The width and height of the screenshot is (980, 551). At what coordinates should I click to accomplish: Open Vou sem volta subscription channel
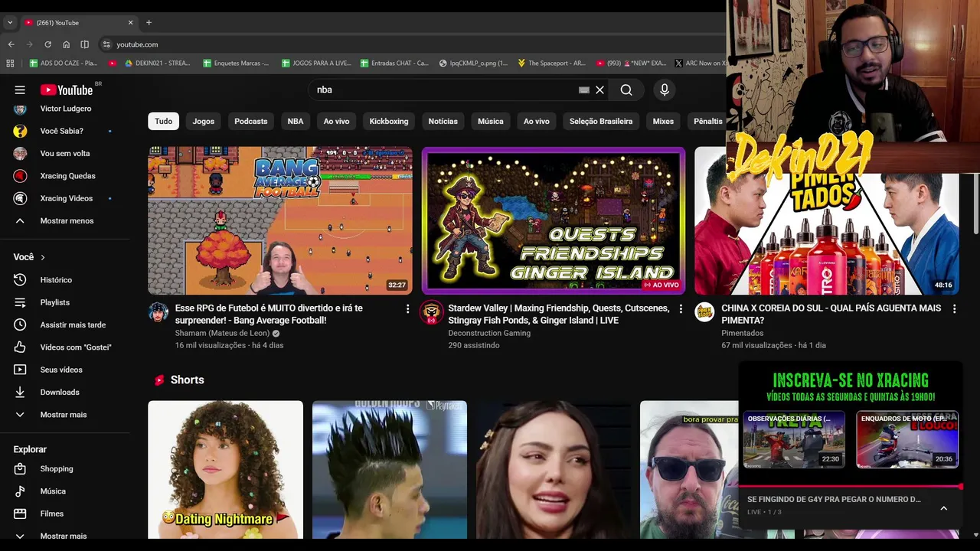click(64, 153)
